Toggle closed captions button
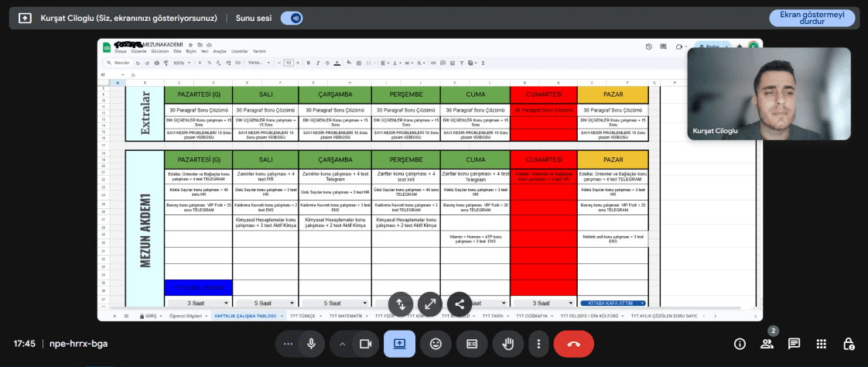This screenshot has height=367, width=868. point(472,344)
